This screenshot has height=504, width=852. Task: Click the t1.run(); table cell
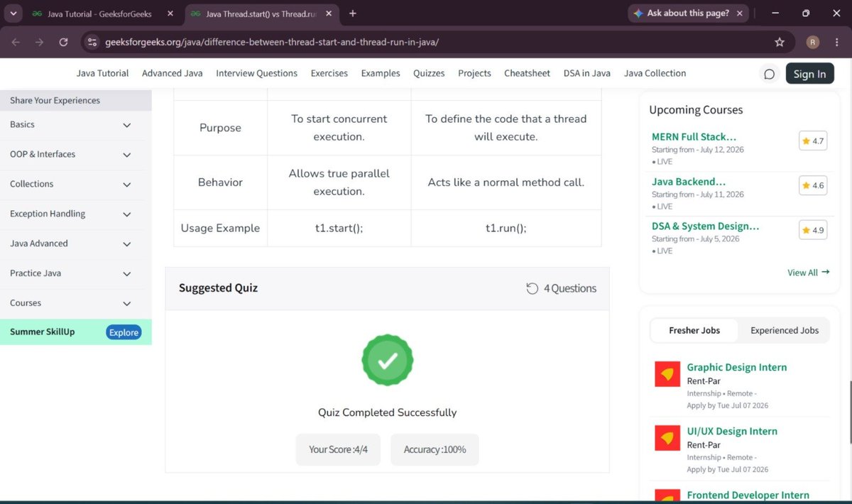pyautogui.click(x=506, y=228)
